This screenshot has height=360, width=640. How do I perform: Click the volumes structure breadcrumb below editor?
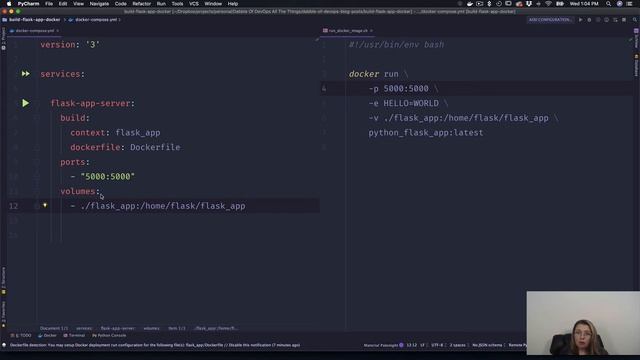[151, 328]
